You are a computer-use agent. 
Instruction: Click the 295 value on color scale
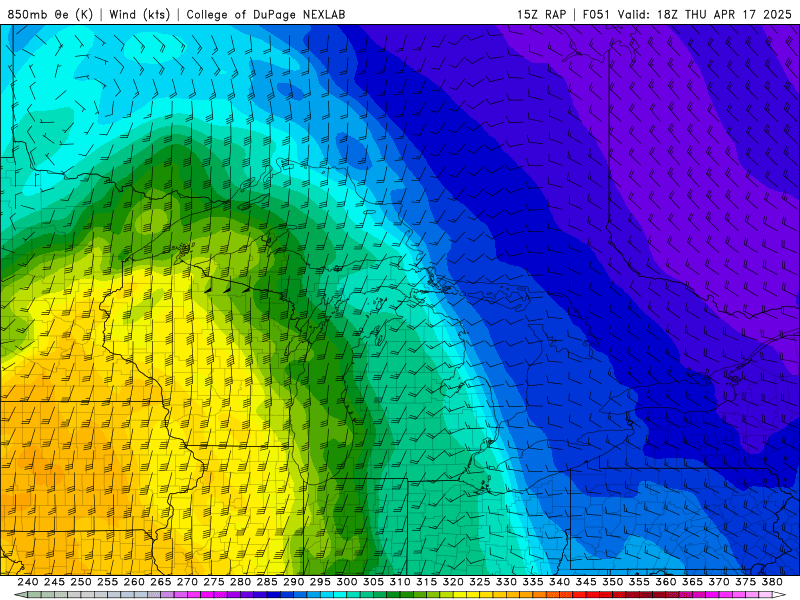[x=320, y=582]
